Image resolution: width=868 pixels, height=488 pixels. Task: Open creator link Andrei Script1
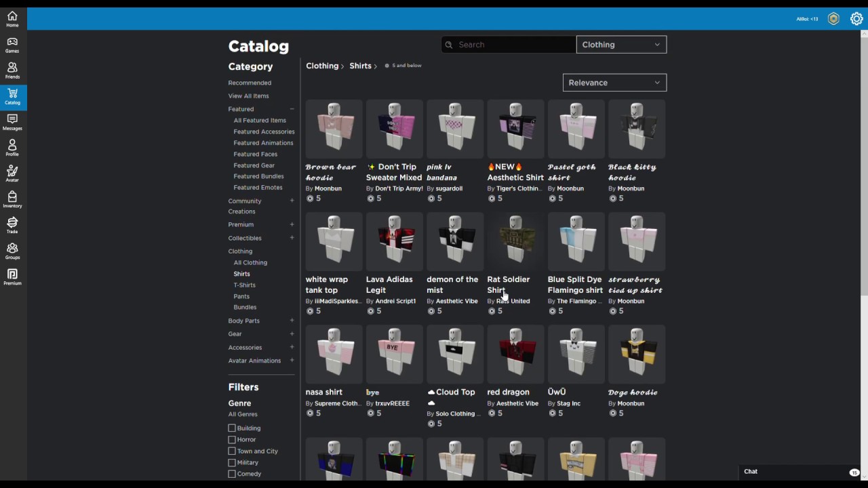click(395, 301)
